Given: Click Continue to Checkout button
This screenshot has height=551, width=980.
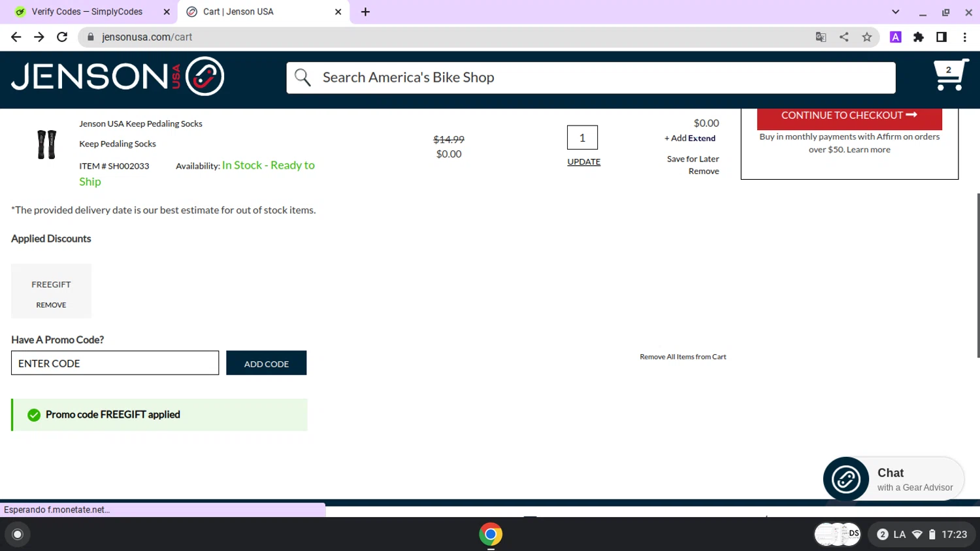Looking at the screenshot, I should (849, 116).
